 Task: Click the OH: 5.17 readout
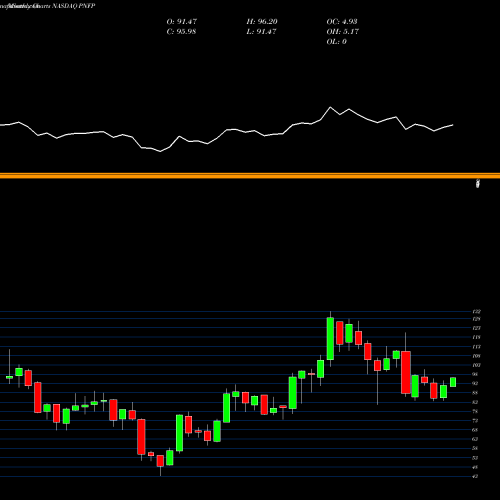343,32
